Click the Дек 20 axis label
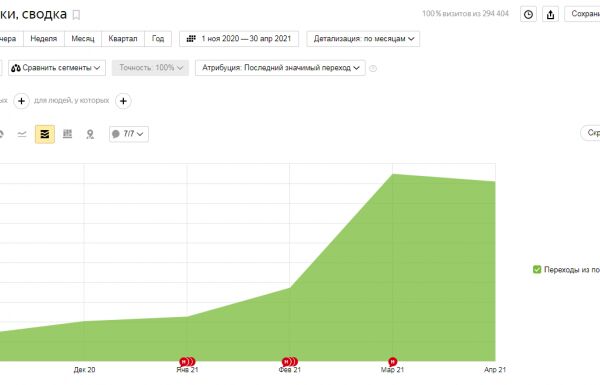Screen dimensions: 600x385 click(85, 370)
